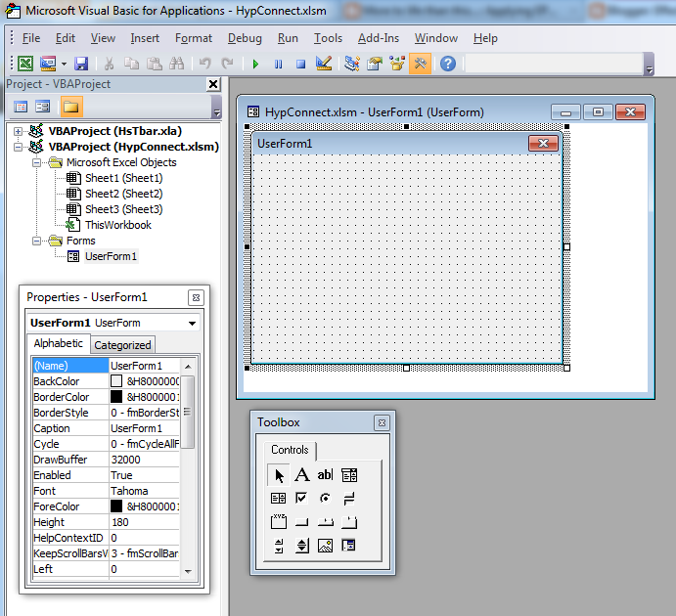Viewport: 676px width, 616px height.
Task: Click the Reset stop icon
Action: point(300,65)
